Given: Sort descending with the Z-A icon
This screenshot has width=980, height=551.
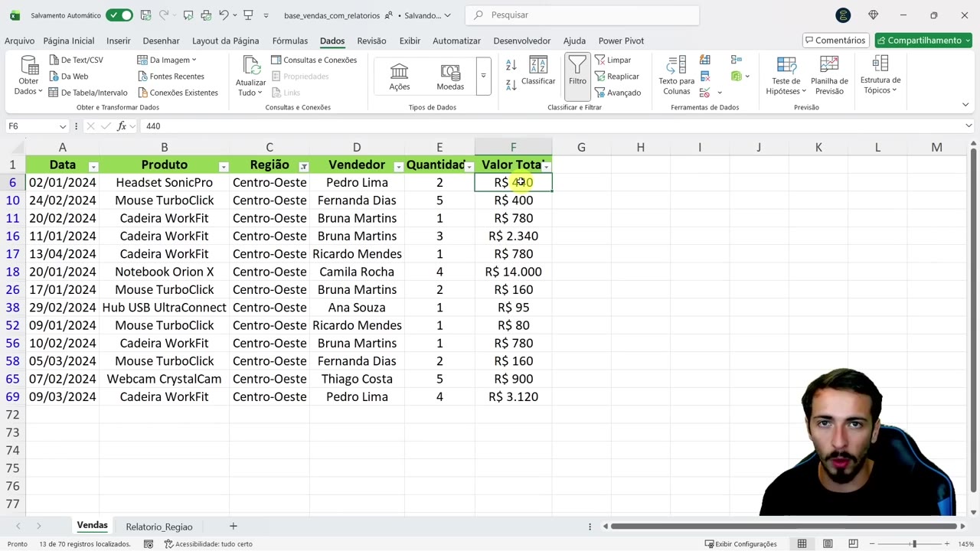Looking at the screenshot, I should point(511,86).
